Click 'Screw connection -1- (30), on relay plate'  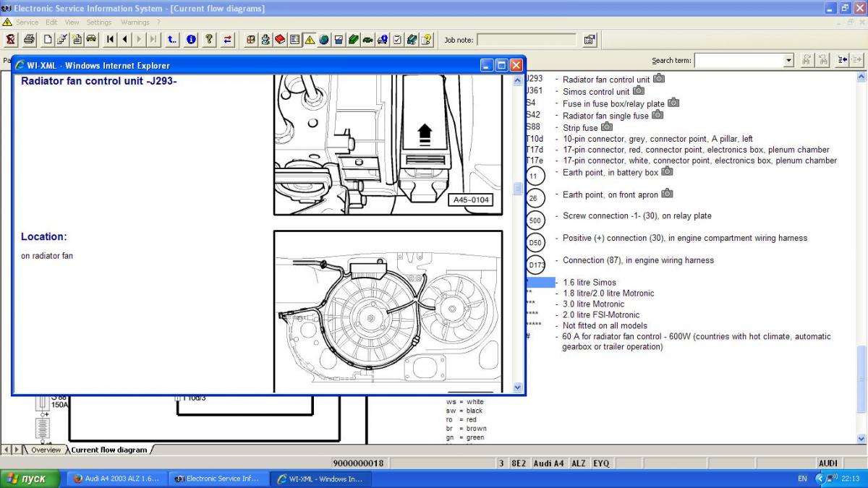(637, 216)
